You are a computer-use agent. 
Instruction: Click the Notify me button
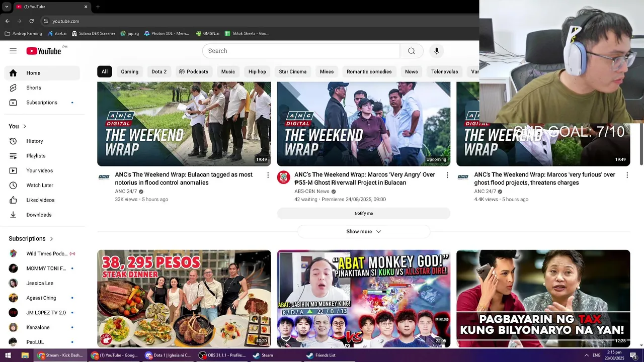[x=364, y=214]
